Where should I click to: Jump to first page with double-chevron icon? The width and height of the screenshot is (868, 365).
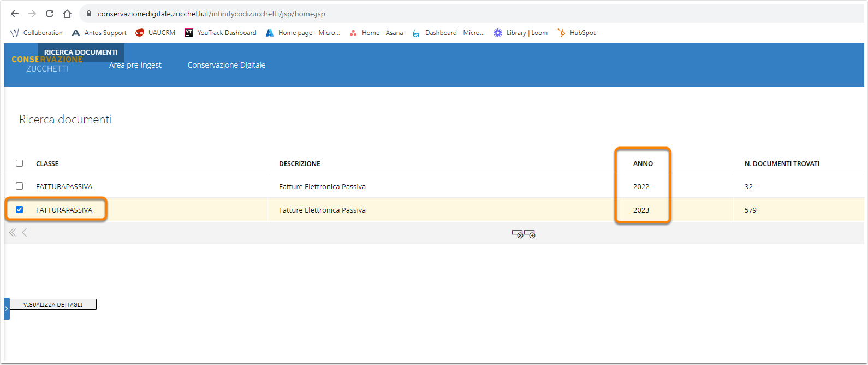click(13, 233)
